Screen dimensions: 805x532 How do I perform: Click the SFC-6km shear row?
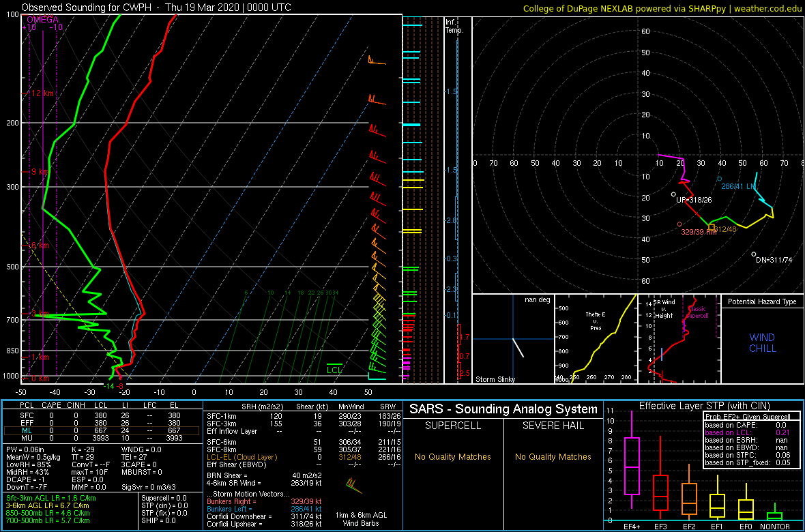click(303, 442)
